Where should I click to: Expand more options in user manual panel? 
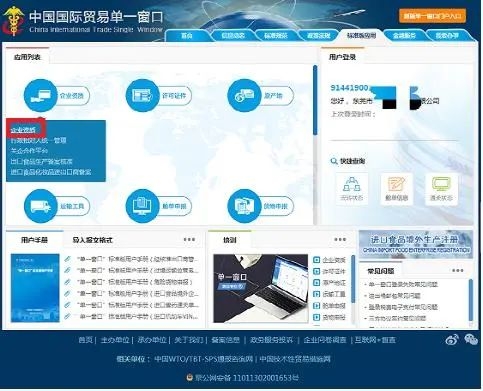pos(189,239)
